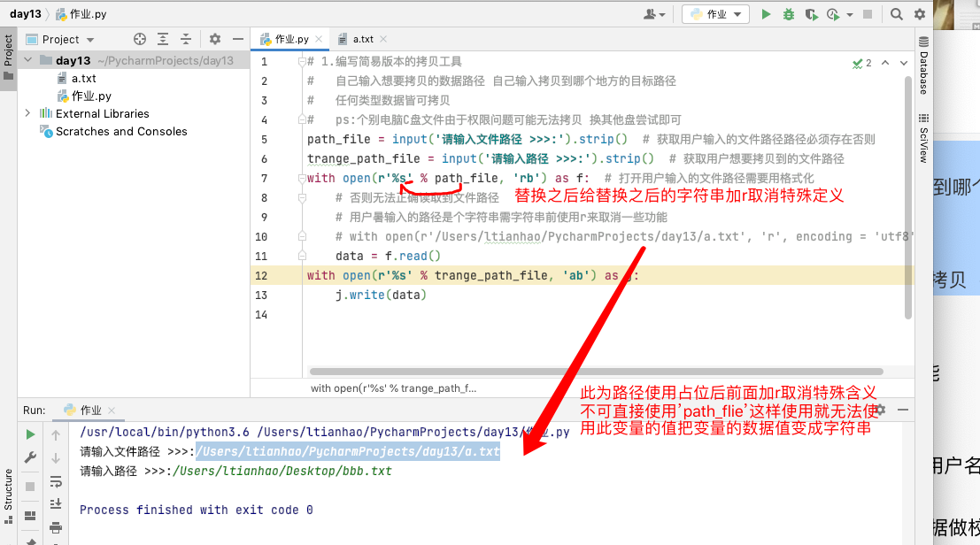Viewport: 980px width, 545px height.
Task: Open Search Everywhere with the magnifier icon
Action: coord(896,14)
